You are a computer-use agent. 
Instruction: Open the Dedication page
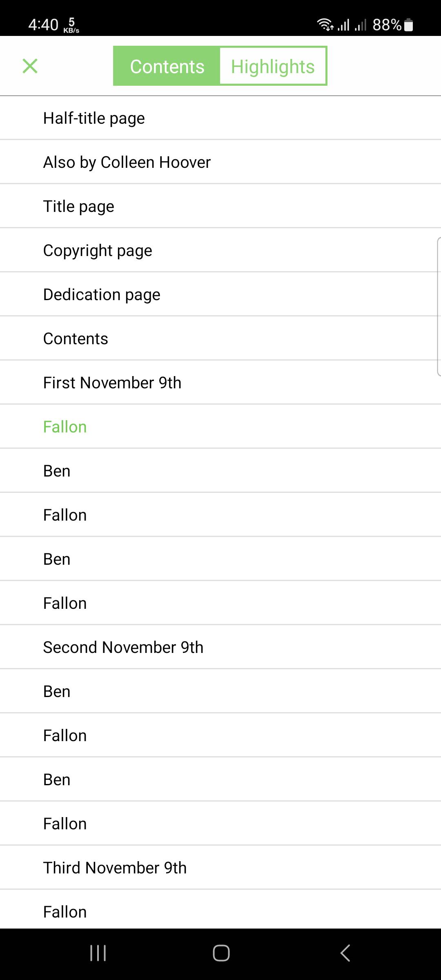(x=220, y=294)
